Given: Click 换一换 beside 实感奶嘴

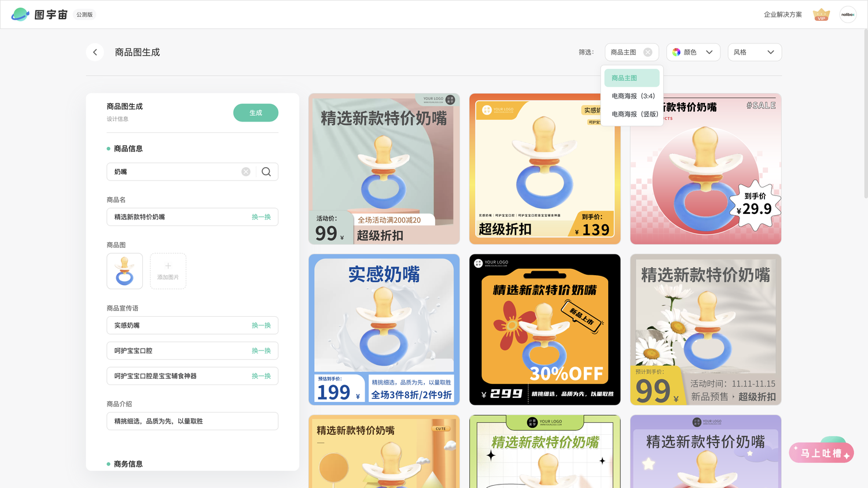Looking at the screenshot, I should pos(261,326).
